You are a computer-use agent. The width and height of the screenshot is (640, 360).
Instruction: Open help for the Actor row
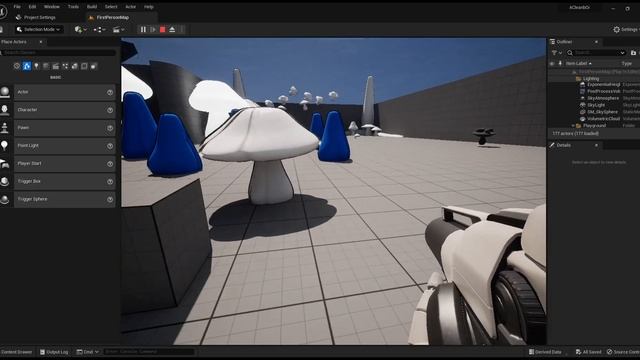110,93
